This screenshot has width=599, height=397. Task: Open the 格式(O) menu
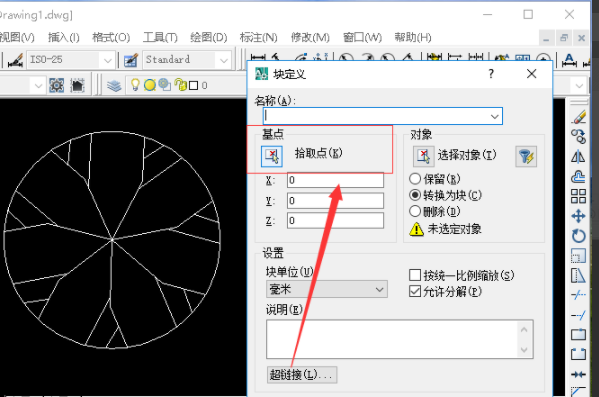(111, 37)
